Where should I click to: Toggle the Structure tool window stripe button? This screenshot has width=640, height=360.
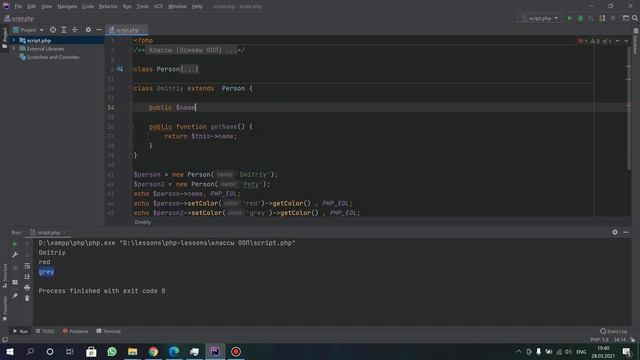(5, 276)
